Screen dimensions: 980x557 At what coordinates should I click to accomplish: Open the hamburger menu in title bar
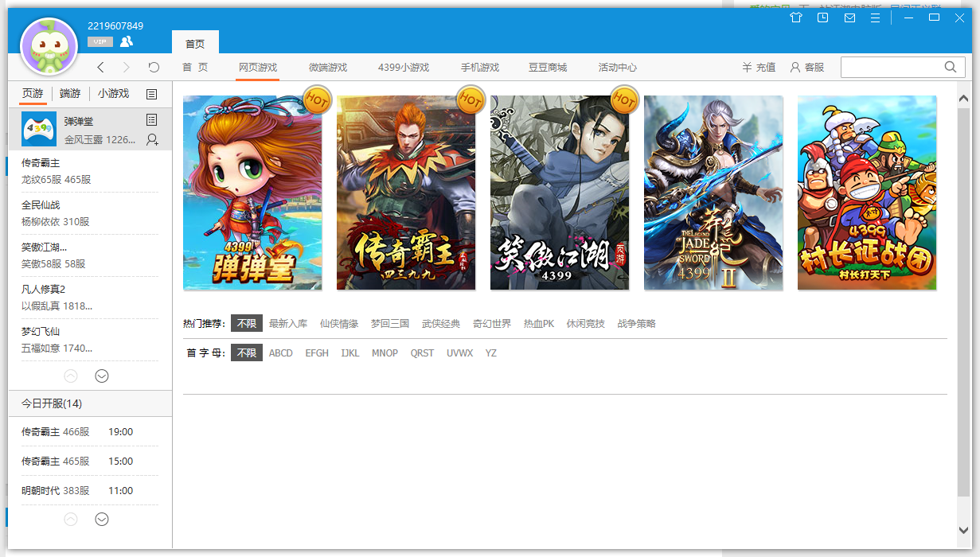(x=875, y=18)
